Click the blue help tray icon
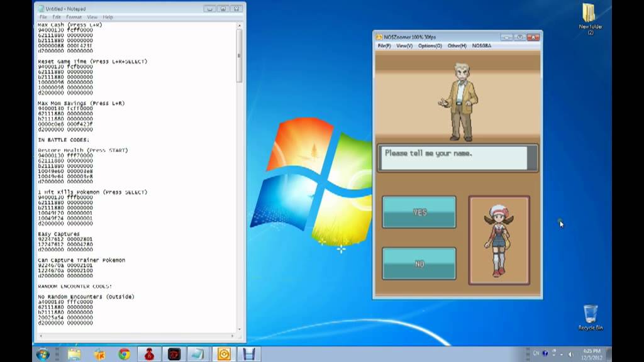Viewport: 644px width, 362px height. pos(545,353)
